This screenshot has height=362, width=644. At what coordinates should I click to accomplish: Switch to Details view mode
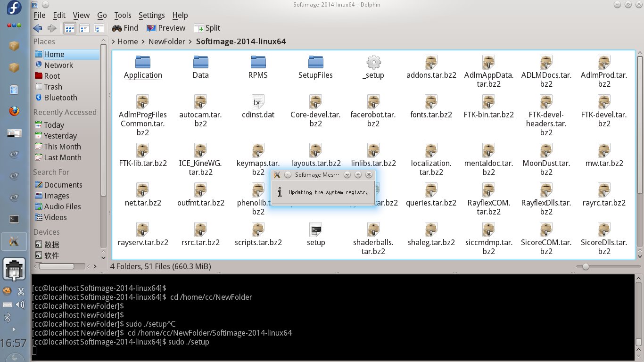pyautogui.click(x=99, y=28)
